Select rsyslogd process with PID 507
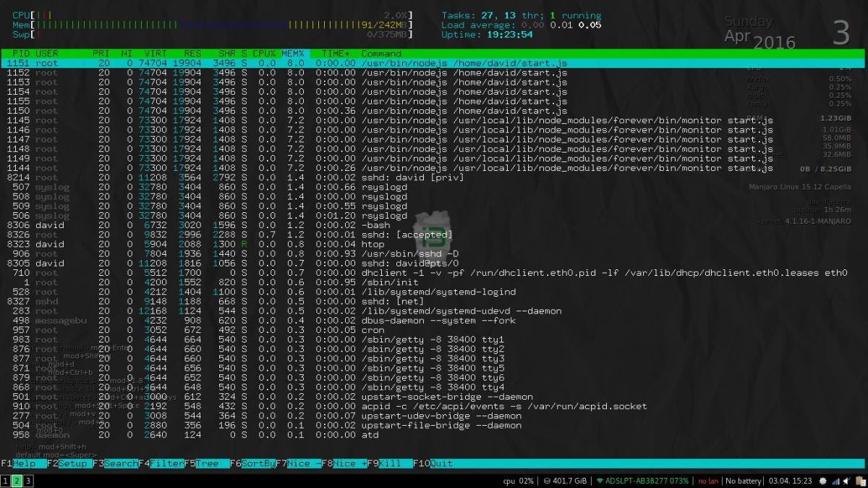The image size is (868, 488). (x=434, y=187)
